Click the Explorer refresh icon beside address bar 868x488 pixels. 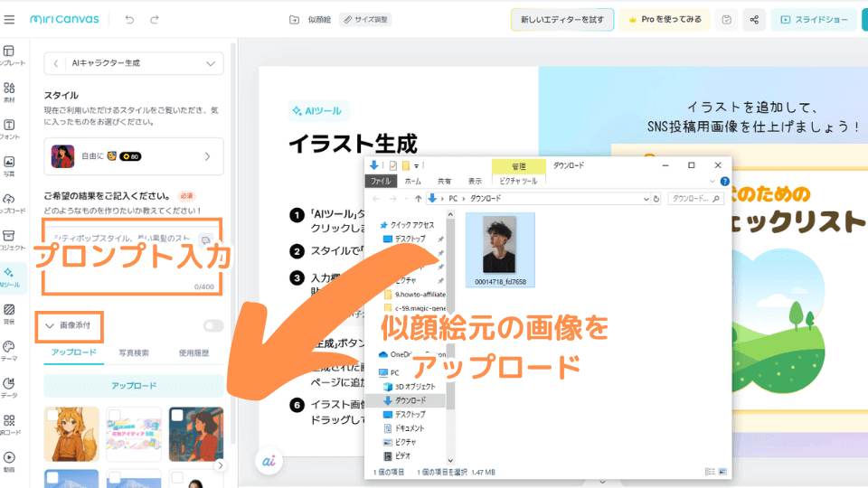coord(656,199)
